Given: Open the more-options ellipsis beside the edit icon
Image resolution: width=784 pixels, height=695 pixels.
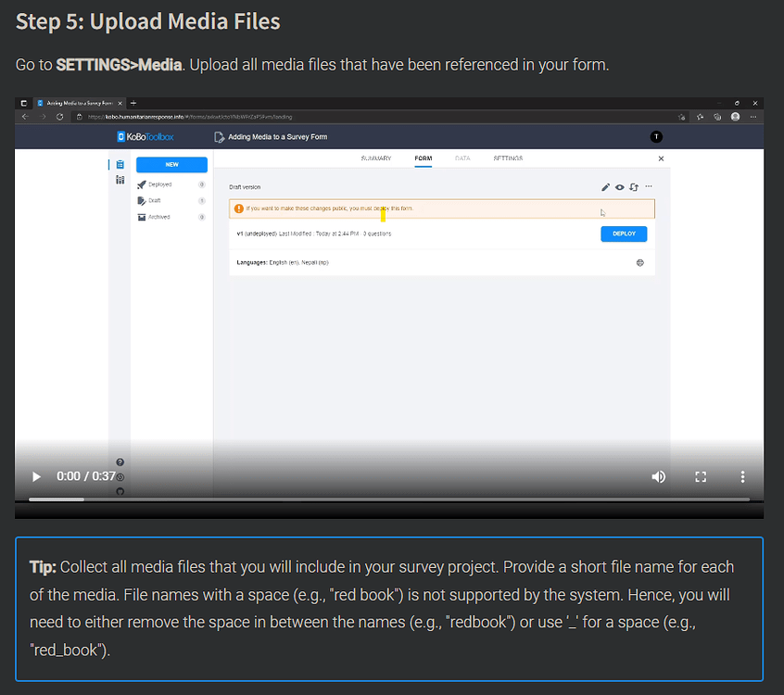Looking at the screenshot, I should click(648, 187).
